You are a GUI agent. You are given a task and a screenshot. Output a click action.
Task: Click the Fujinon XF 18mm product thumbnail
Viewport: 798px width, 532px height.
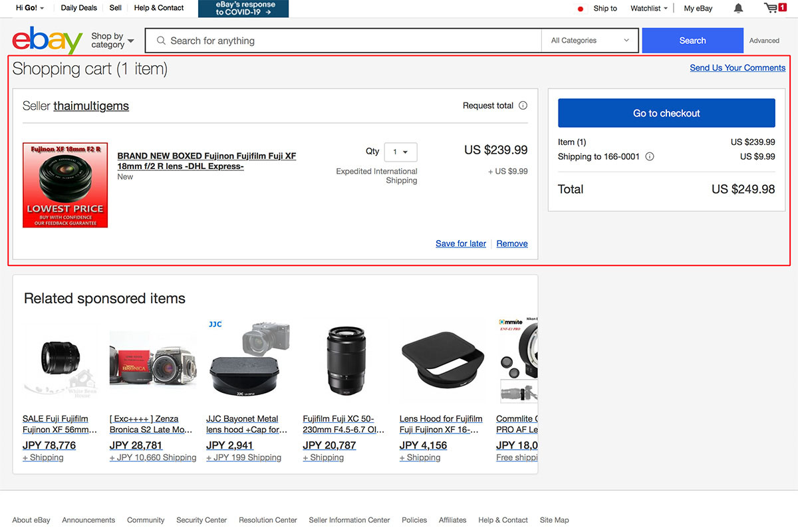click(x=65, y=185)
